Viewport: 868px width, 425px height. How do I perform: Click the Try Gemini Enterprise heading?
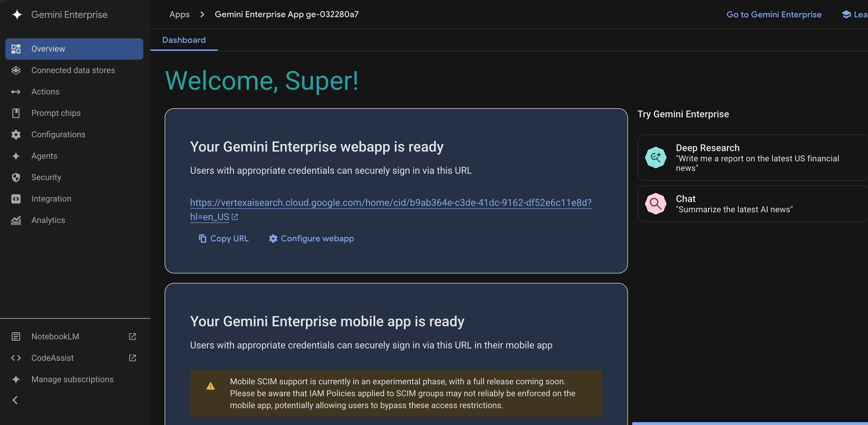click(683, 114)
